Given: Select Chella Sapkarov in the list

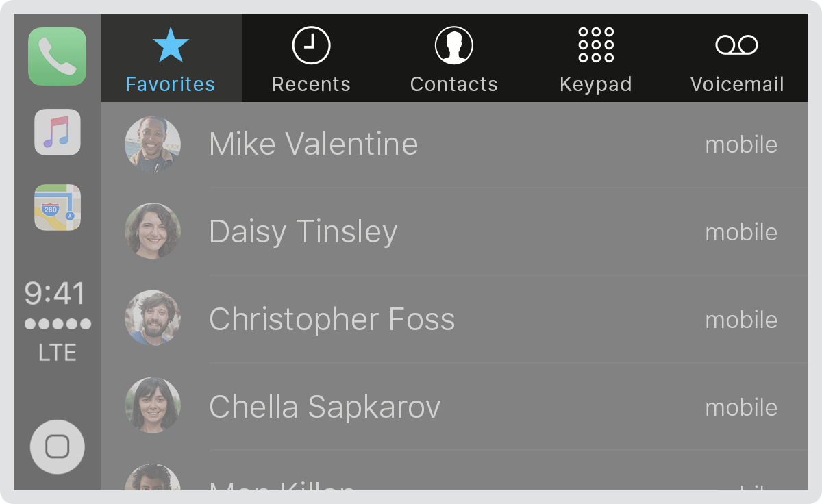Looking at the screenshot, I should pos(454,407).
